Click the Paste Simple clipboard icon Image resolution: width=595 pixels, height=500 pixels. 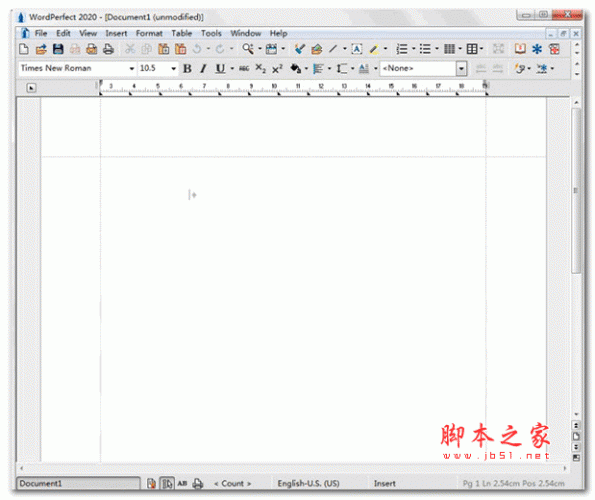click(181, 49)
